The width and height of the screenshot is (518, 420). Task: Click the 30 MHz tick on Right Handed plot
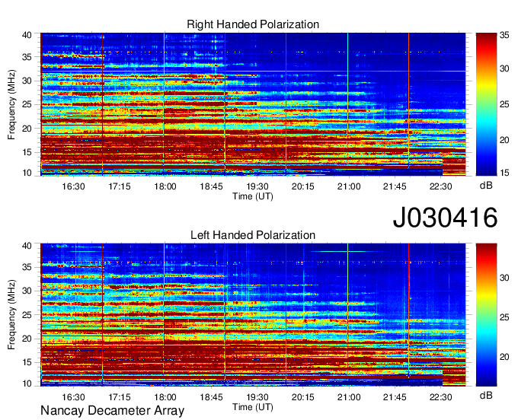27,81
